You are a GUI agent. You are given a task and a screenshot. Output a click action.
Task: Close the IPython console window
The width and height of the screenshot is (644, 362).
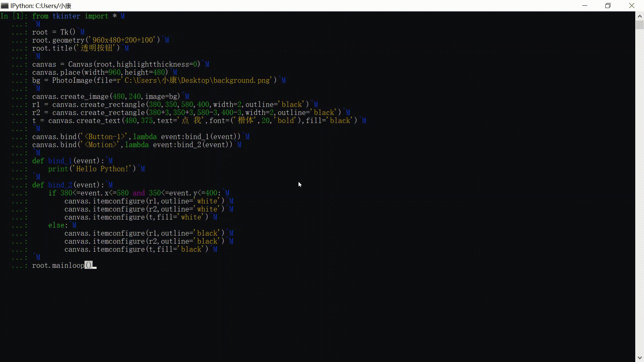[x=632, y=6]
